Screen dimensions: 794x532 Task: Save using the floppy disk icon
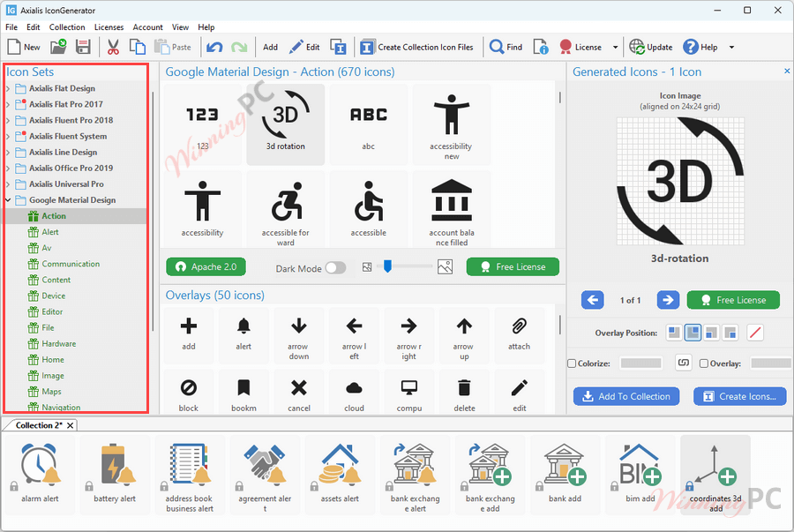(83, 47)
